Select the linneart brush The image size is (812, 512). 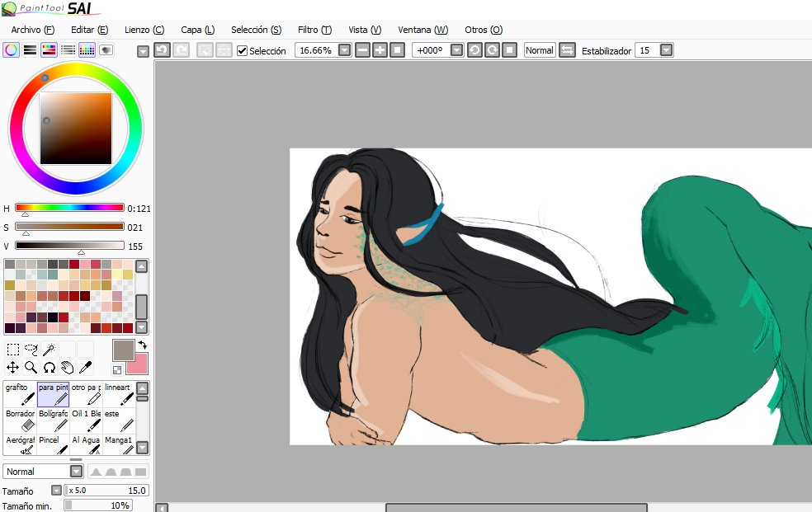coord(119,394)
